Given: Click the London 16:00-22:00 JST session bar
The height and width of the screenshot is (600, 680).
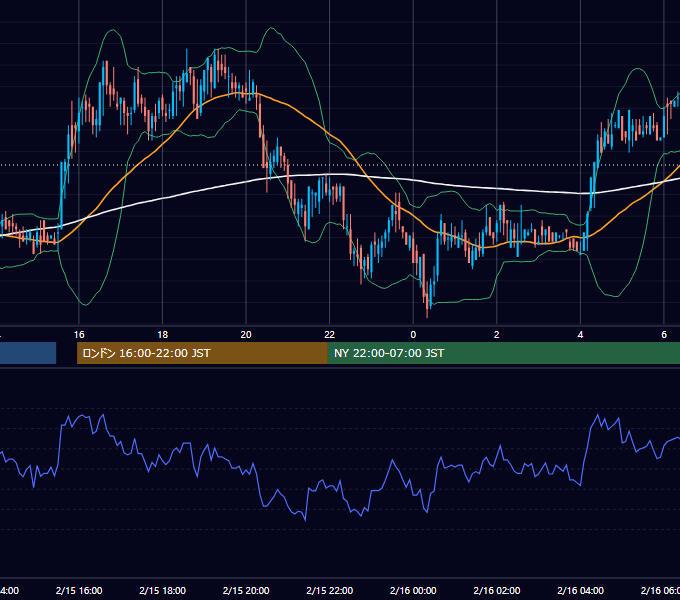Looking at the screenshot, I should pos(202,353).
